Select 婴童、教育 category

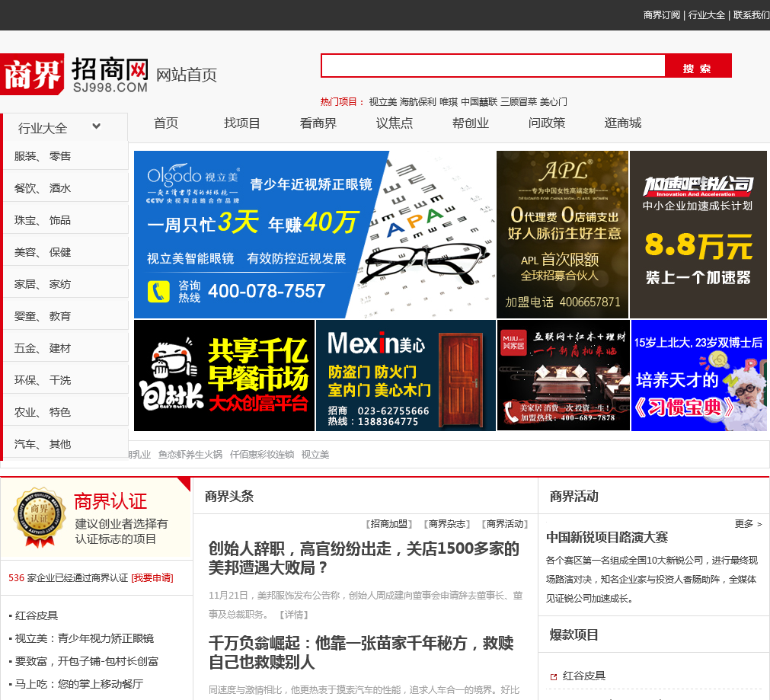(x=43, y=316)
